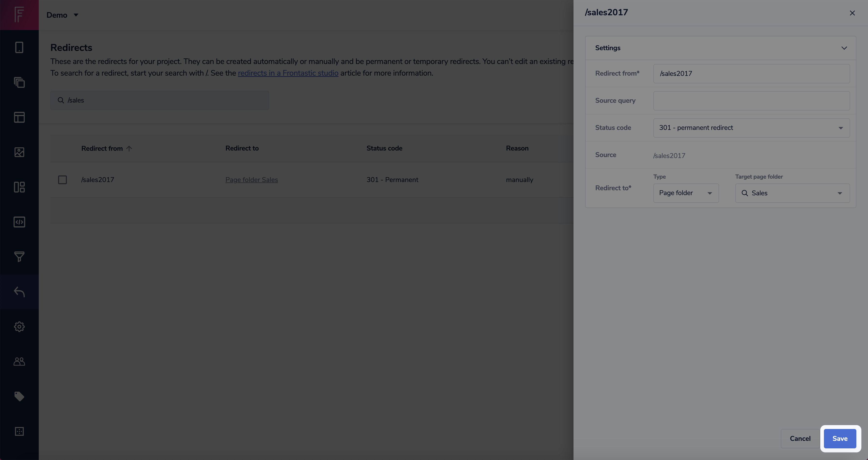Image resolution: width=868 pixels, height=460 pixels.
Task: Open the site builder mobile icon in sidebar
Action: click(x=19, y=48)
